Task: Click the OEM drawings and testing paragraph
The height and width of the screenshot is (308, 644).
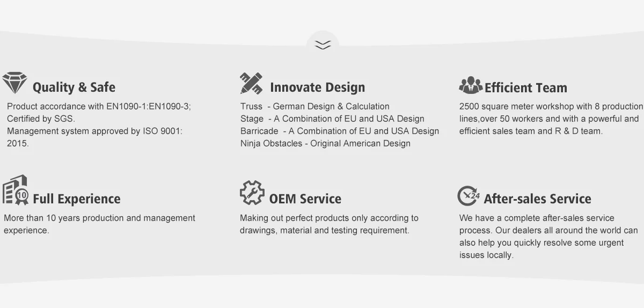Action: coord(328,224)
